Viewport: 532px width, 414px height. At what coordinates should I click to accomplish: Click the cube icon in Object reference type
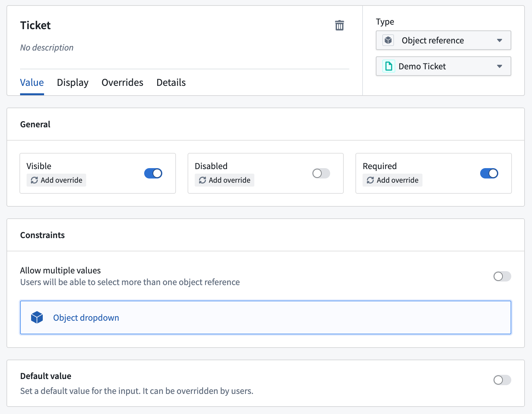[x=388, y=40]
